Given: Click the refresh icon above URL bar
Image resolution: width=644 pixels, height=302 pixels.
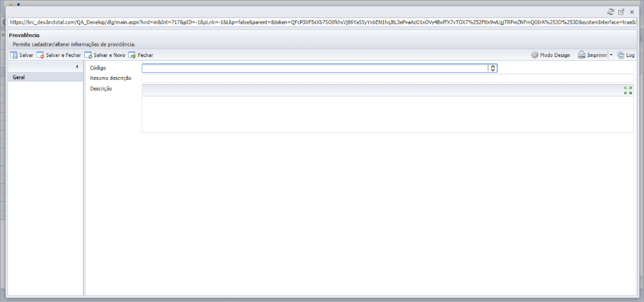Looking at the screenshot, I should [610, 12].
